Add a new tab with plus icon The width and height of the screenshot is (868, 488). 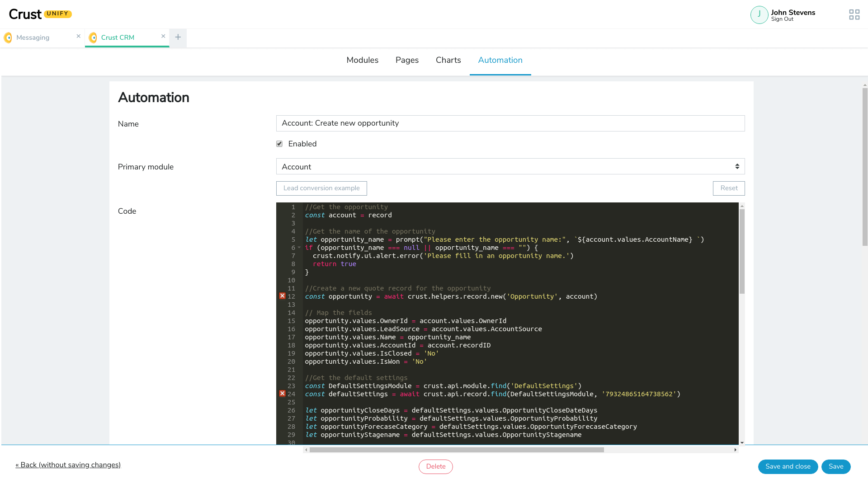(x=178, y=37)
